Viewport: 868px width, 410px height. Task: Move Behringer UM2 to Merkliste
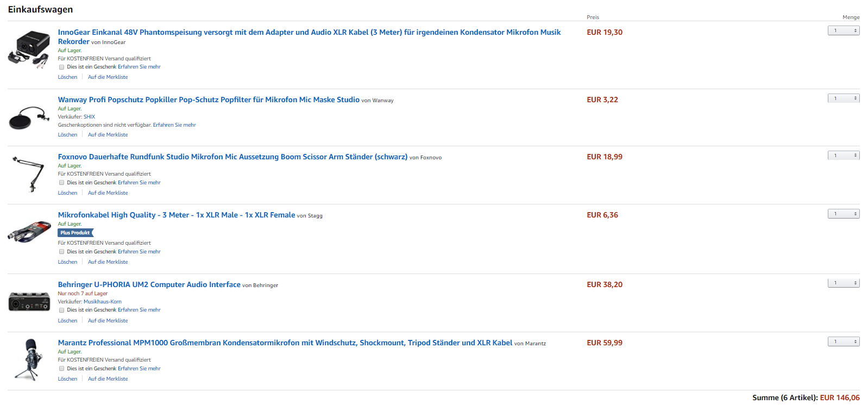(108, 321)
